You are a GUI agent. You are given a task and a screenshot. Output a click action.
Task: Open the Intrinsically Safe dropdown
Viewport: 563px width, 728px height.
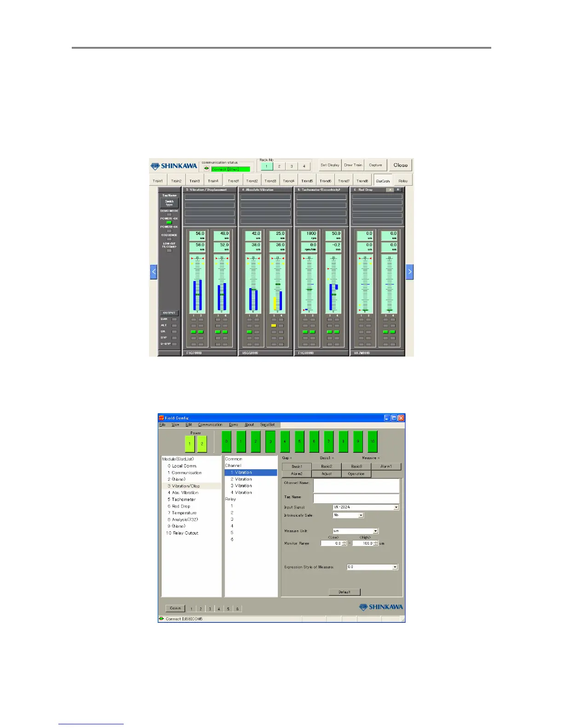tap(361, 515)
